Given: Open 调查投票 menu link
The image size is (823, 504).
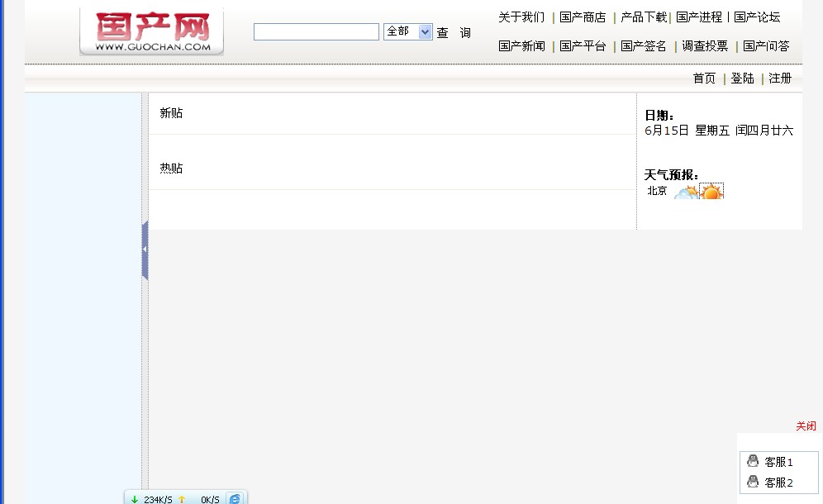Looking at the screenshot, I should (705, 46).
